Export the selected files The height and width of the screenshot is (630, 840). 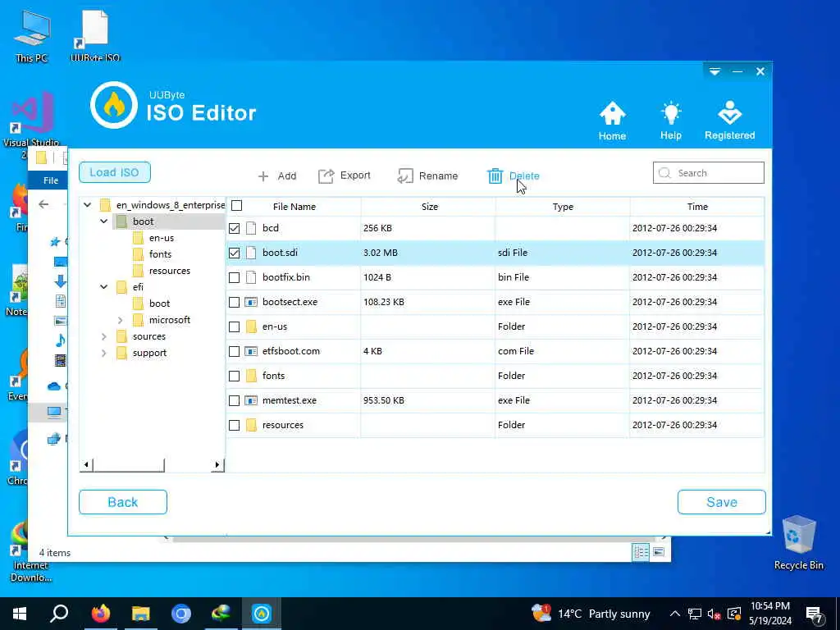pyautogui.click(x=345, y=176)
